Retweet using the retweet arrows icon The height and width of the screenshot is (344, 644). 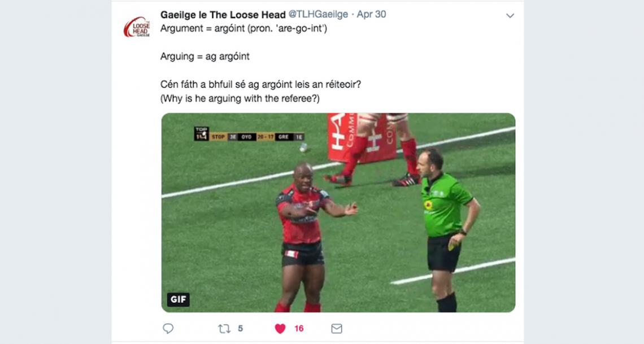[x=224, y=328]
